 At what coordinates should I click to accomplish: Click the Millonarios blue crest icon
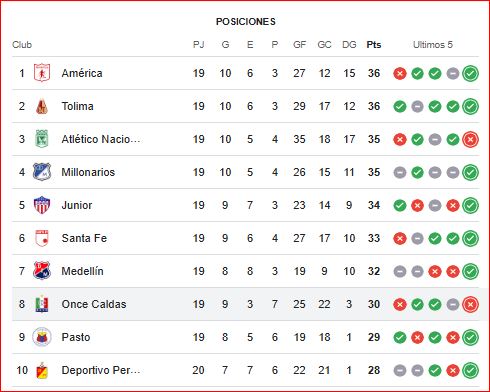[x=42, y=172]
